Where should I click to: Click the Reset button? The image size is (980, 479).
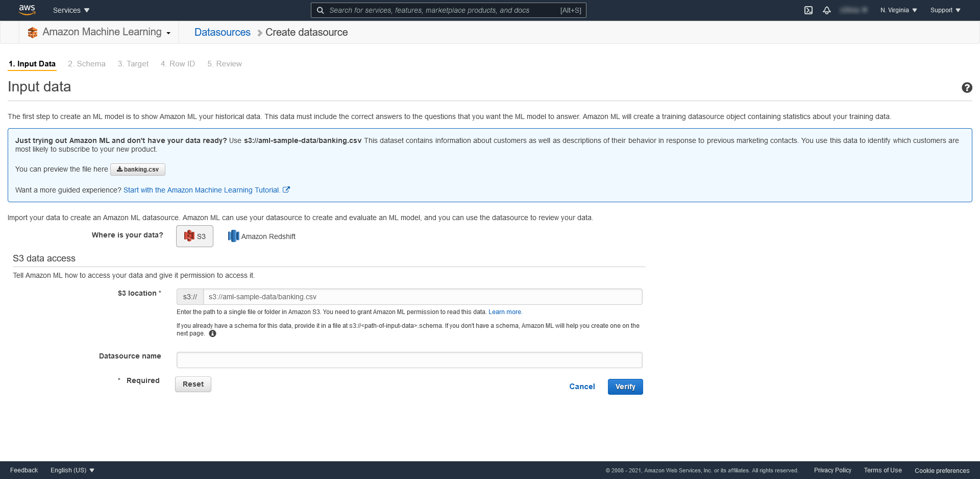[193, 384]
